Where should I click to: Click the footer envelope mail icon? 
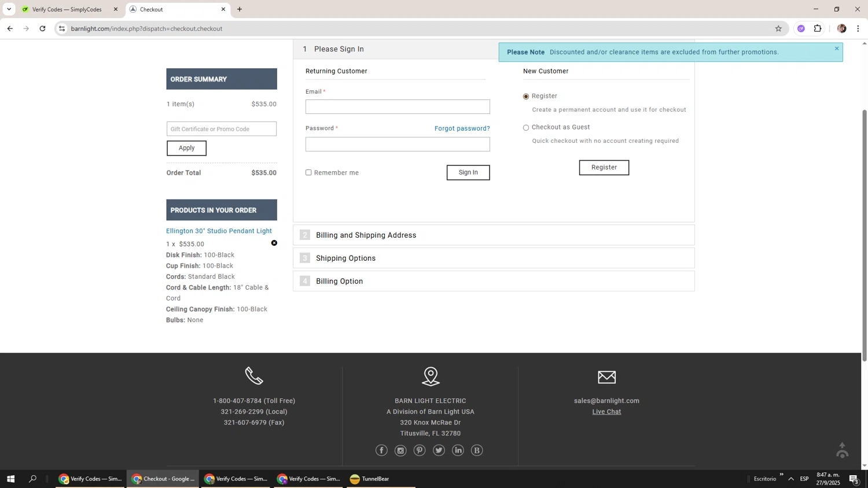coord(606,377)
